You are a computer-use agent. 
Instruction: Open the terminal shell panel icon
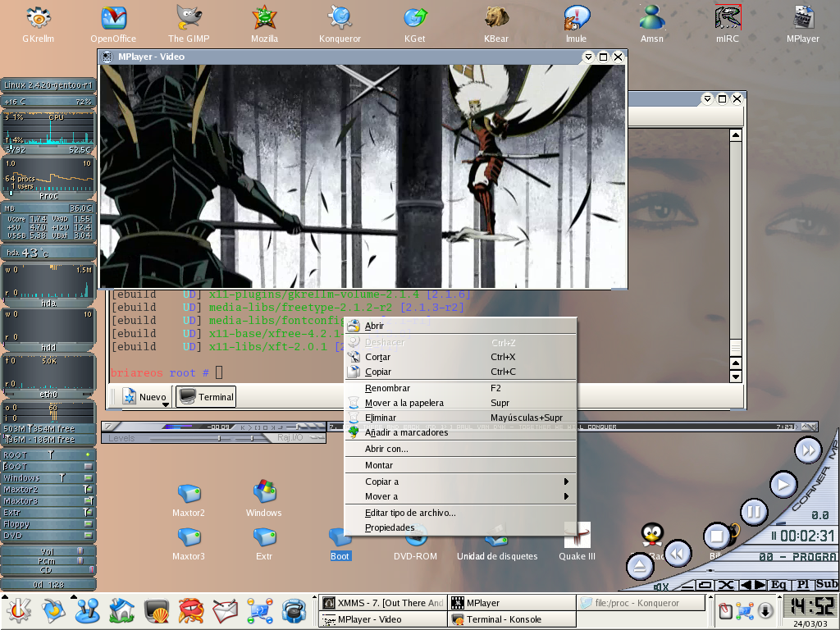pyautogui.click(x=157, y=611)
